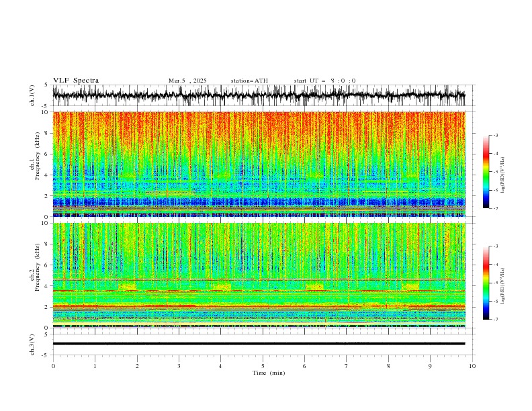Click the "station=ATH" label
The image size is (532, 411).
pyautogui.click(x=249, y=81)
